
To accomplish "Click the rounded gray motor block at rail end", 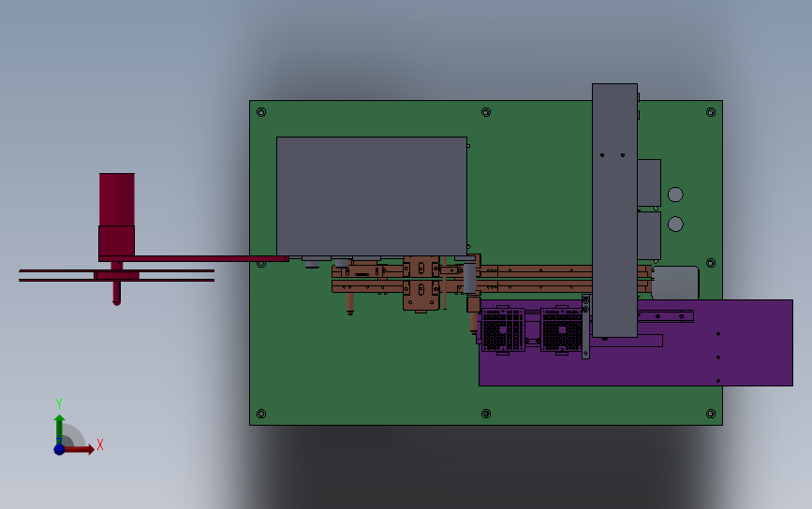I will [x=675, y=283].
